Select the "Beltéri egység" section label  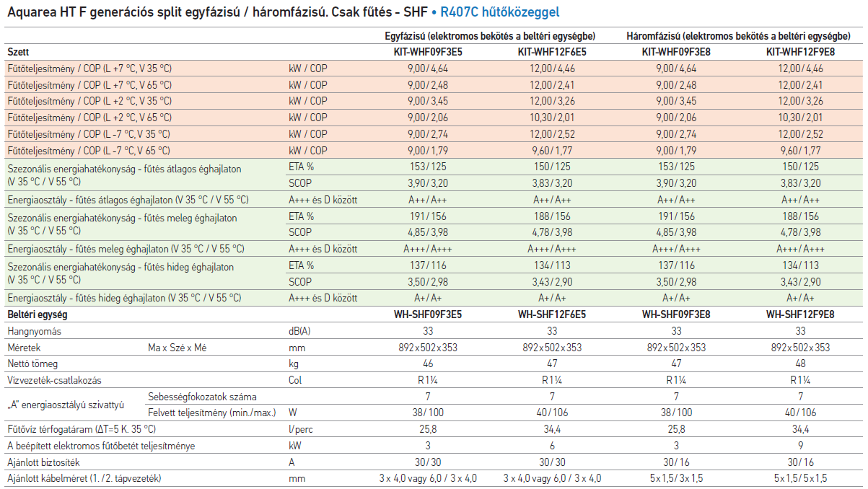[x=38, y=314]
